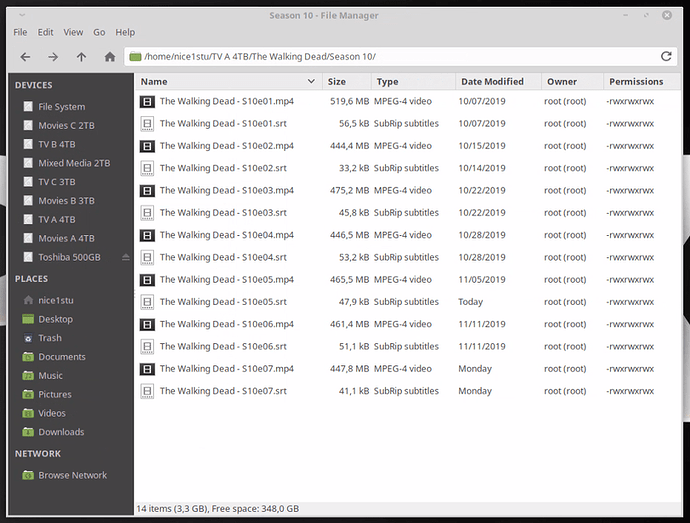Select The Walking Dead - S10e06.srt
Viewport: 690px width, 523px height.
(223, 346)
